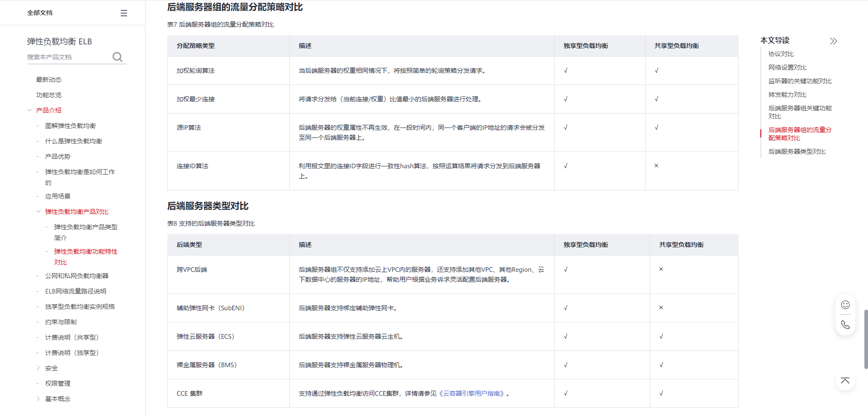Jump to 网络设置对比 section
The image size is (868, 416).
[787, 67]
